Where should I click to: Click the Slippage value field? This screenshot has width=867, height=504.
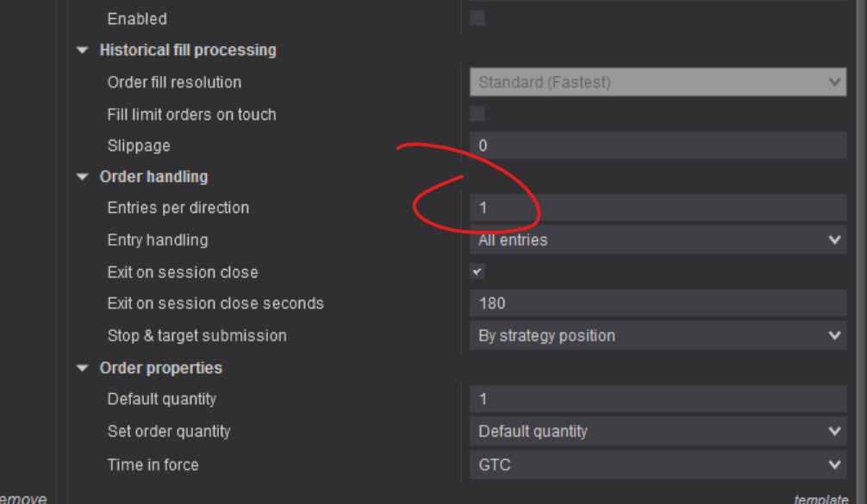click(x=658, y=146)
